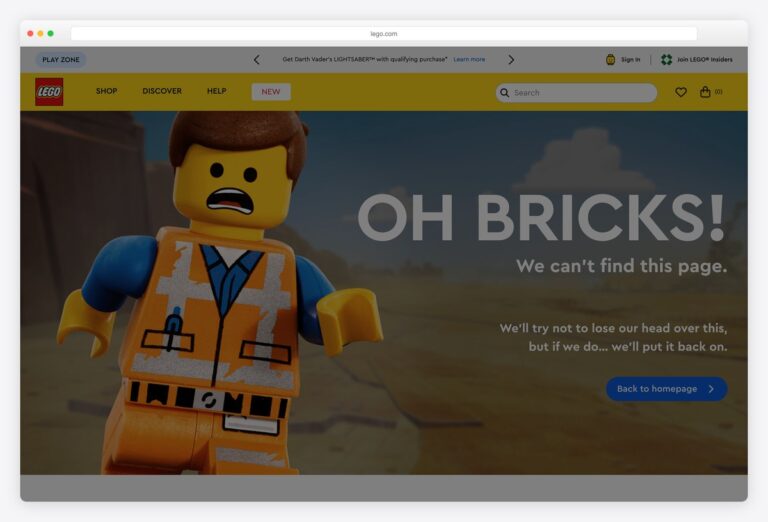Open the shopping bag icon
The width and height of the screenshot is (768, 522).
coord(705,92)
